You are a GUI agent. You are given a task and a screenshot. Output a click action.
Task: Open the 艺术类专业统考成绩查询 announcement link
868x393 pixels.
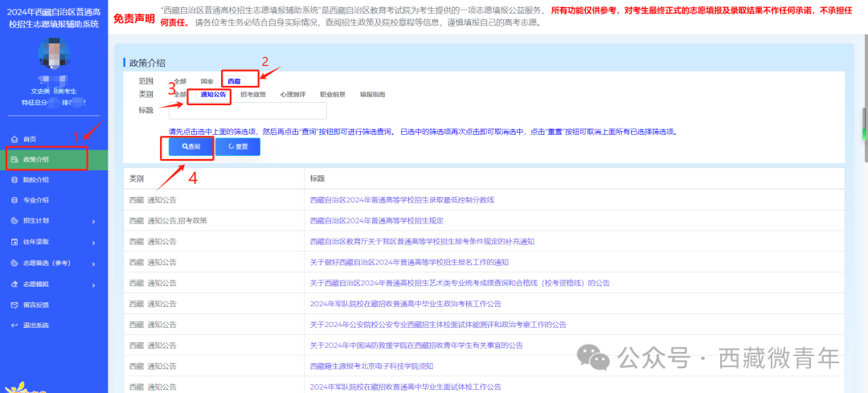click(460, 283)
